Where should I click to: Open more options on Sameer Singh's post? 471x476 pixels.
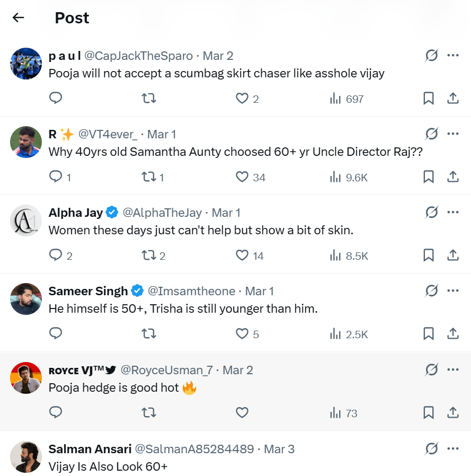tap(453, 291)
